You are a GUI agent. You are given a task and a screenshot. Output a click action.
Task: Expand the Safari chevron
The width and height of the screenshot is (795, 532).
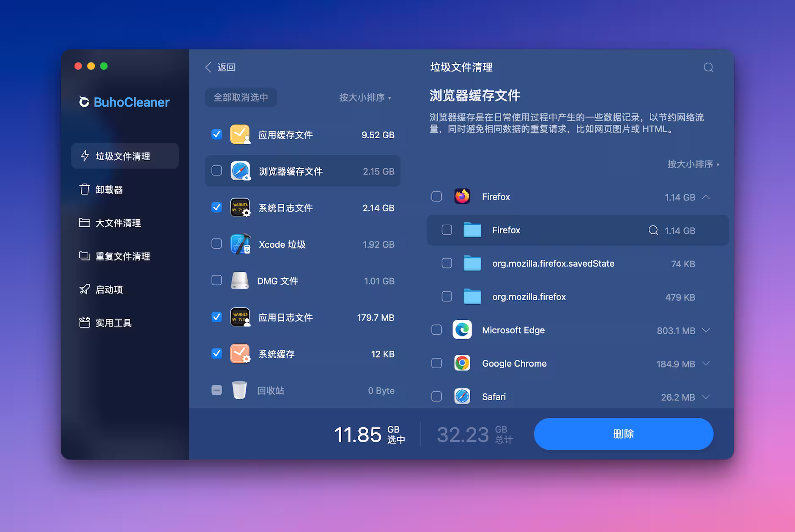pos(706,397)
